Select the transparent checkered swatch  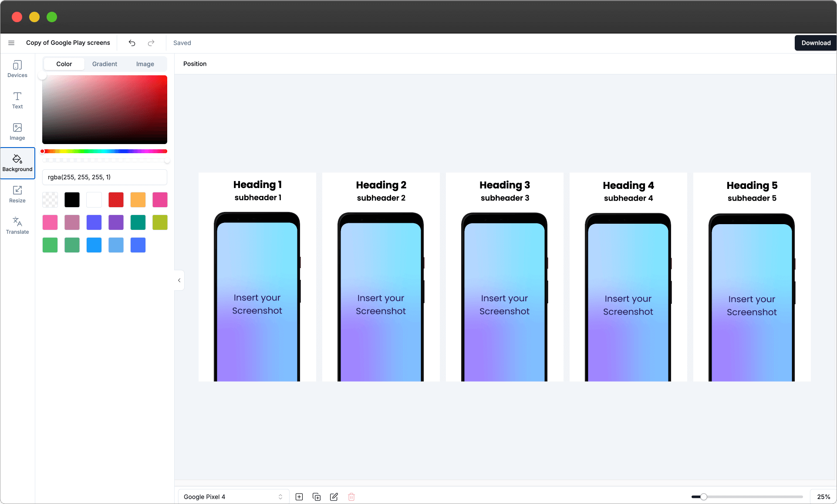50,200
